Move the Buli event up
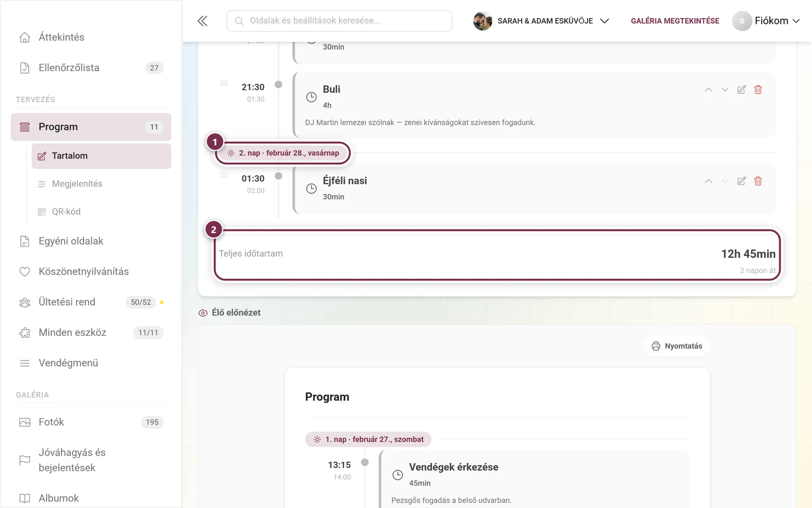The image size is (812, 508). (x=708, y=90)
